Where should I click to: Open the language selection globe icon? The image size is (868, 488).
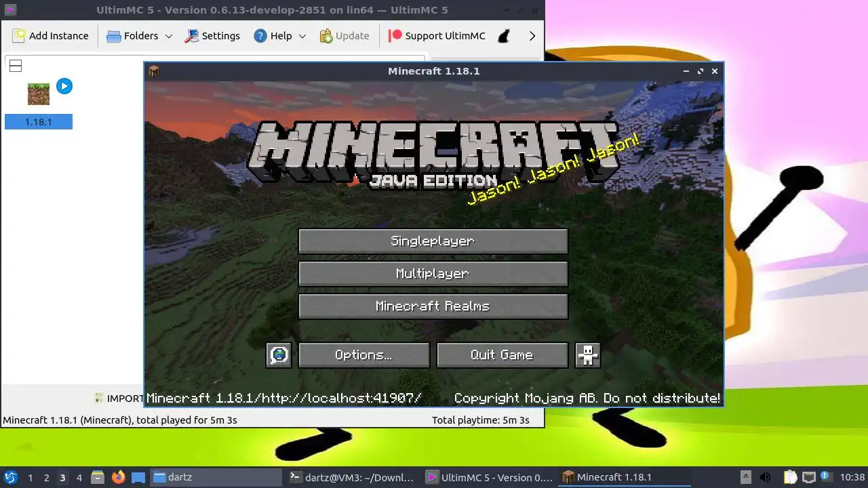tap(279, 355)
